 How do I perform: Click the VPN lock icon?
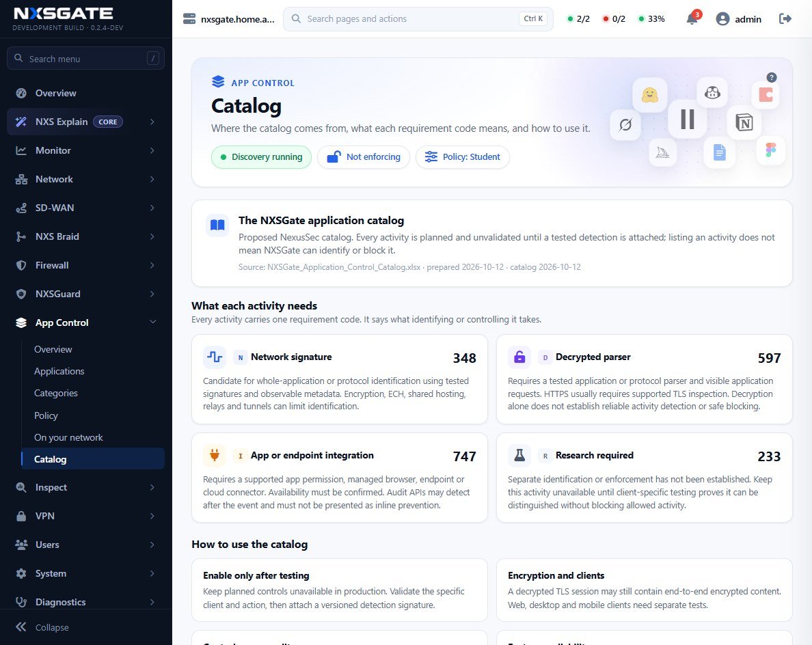point(21,516)
